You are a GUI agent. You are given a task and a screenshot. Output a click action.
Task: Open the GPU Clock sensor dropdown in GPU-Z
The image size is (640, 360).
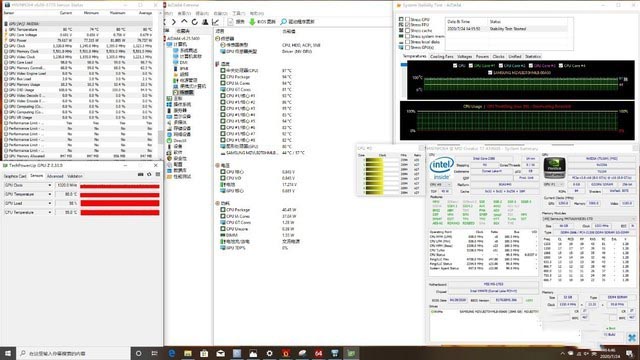(x=50, y=185)
